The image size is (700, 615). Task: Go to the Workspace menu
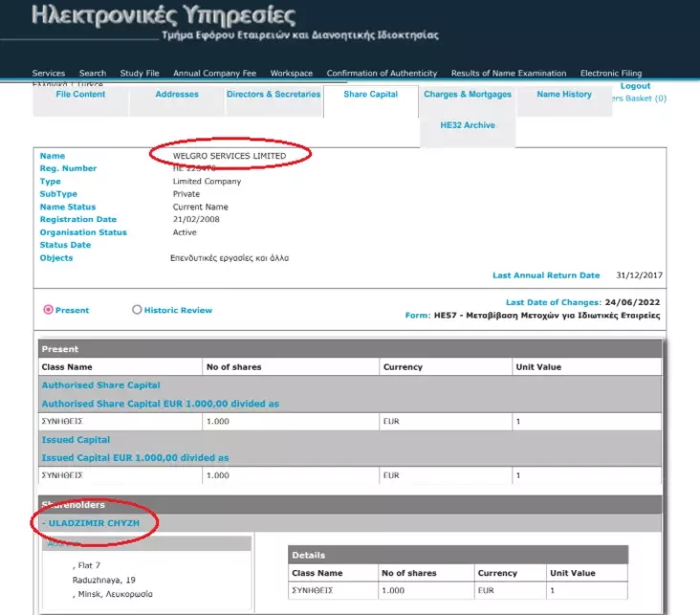292,74
